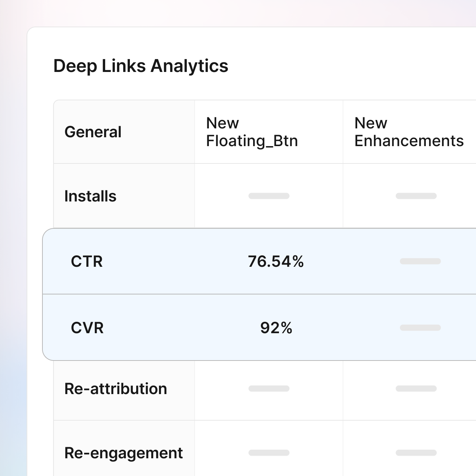Image resolution: width=476 pixels, height=476 pixels.
Task: Click the Deep Links Analytics heading
Action: [141, 66]
